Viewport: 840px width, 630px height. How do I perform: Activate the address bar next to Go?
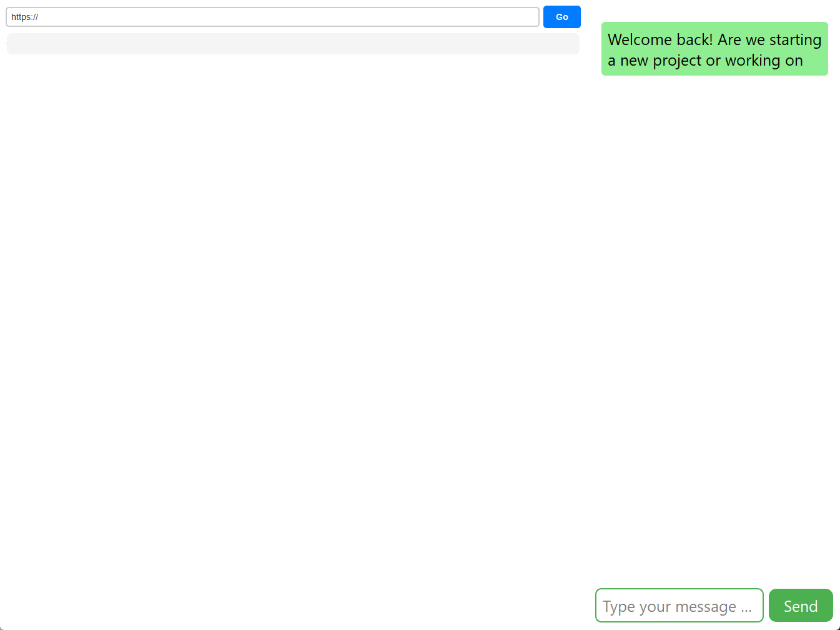click(x=272, y=17)
